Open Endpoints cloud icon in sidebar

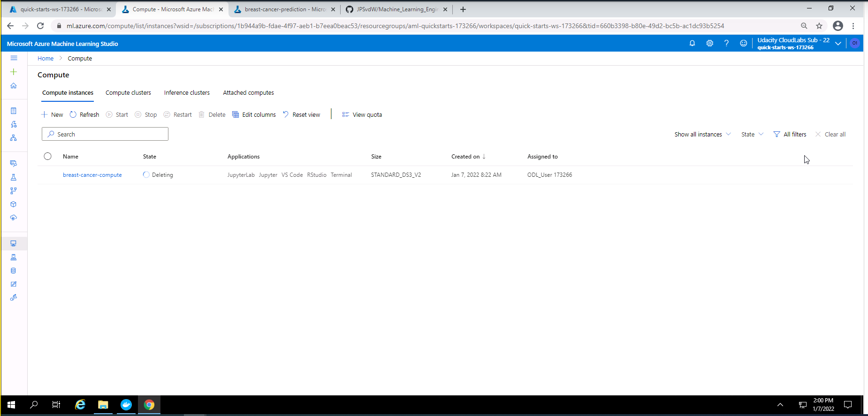14,218
